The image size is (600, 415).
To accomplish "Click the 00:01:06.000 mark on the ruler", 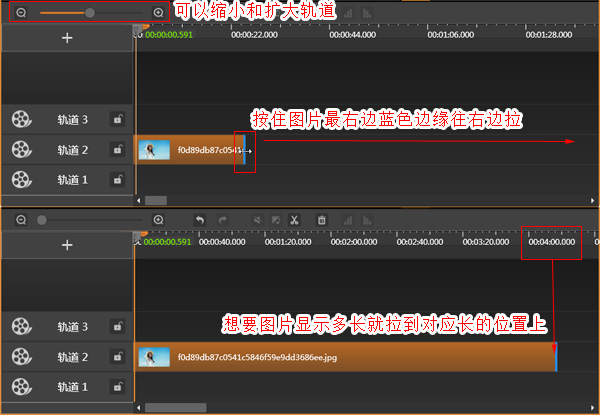I will (x=451, y=35).
